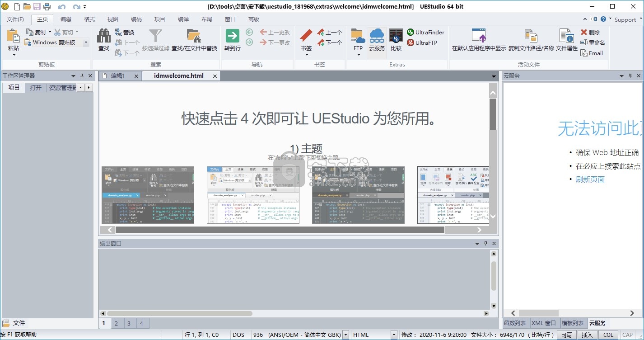The image size is (644, 340).
Task: Expand the FTP dropdown arrow
Action: [x=358, y=55]
